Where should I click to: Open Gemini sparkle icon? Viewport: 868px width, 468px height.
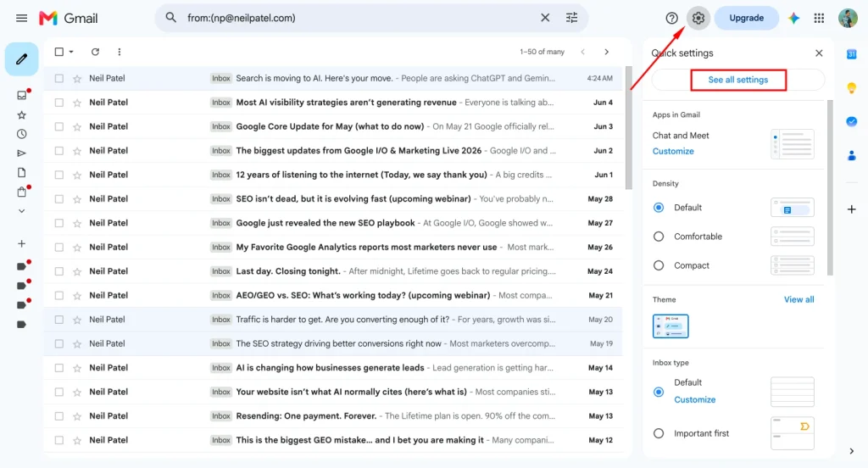point(793,19)
